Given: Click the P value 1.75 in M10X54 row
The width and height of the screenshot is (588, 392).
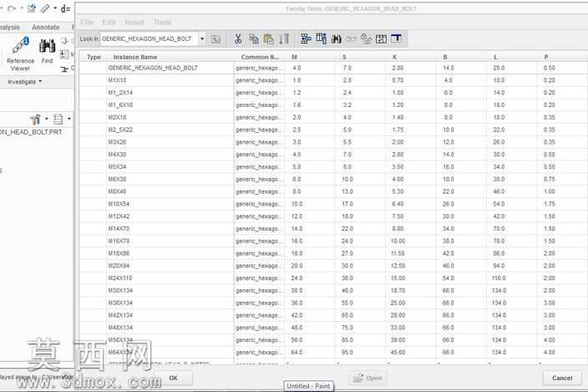Looking at the screenshot, I should [x=549, y=204].
